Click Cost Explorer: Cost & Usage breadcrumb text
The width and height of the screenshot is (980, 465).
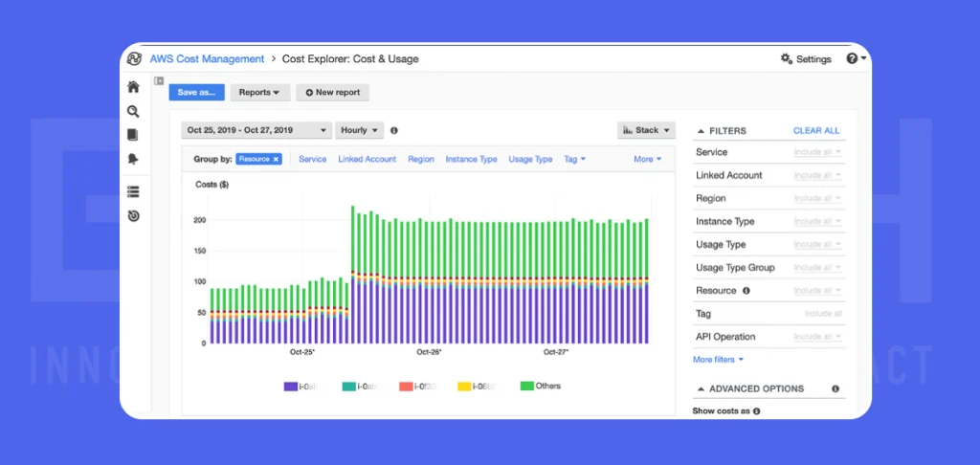click(x=350, y=58)
